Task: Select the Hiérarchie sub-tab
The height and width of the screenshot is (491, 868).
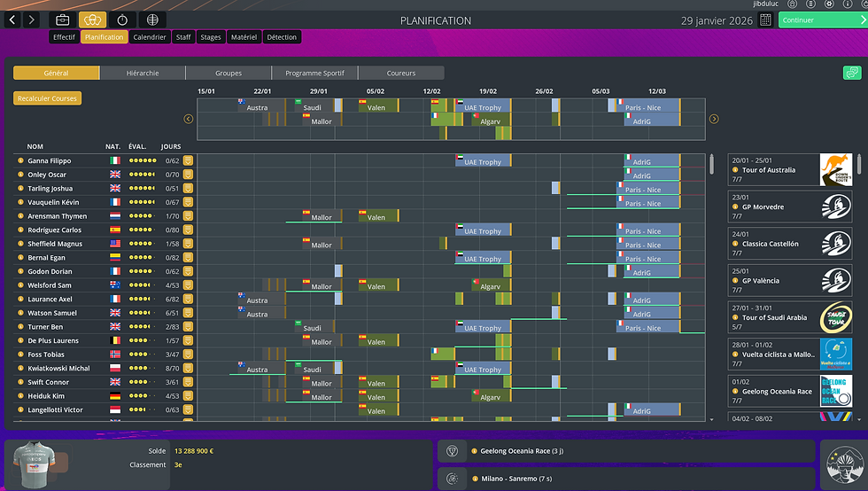Action: [143, 74]
